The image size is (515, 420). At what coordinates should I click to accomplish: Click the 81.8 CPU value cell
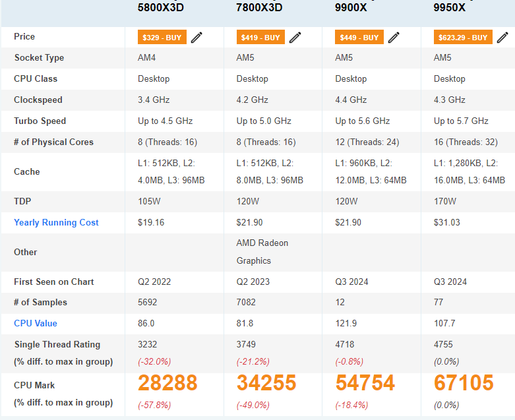(245, 323)
